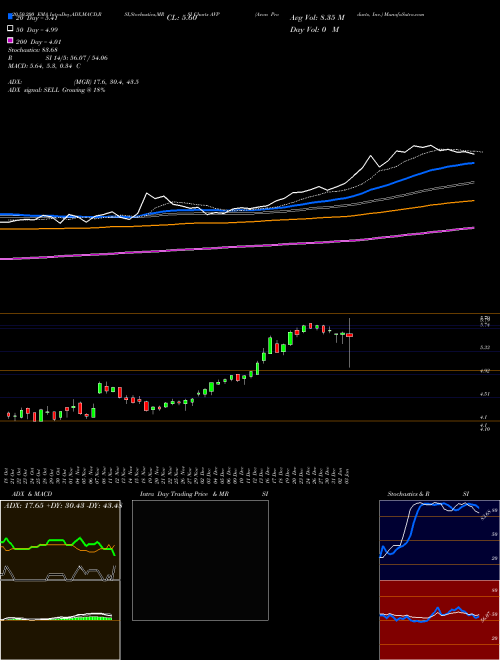Open the red RSI indicator panel

coord(439,620)
